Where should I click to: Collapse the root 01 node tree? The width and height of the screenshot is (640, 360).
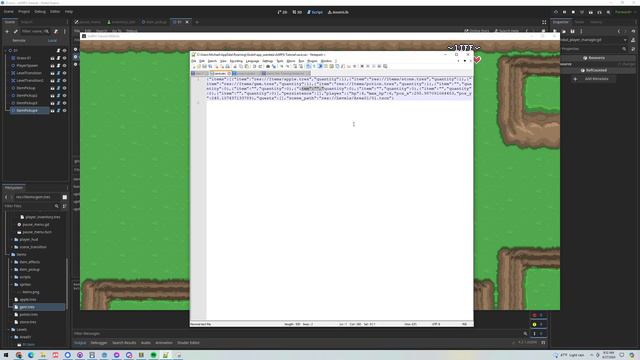tap(6, 51)
